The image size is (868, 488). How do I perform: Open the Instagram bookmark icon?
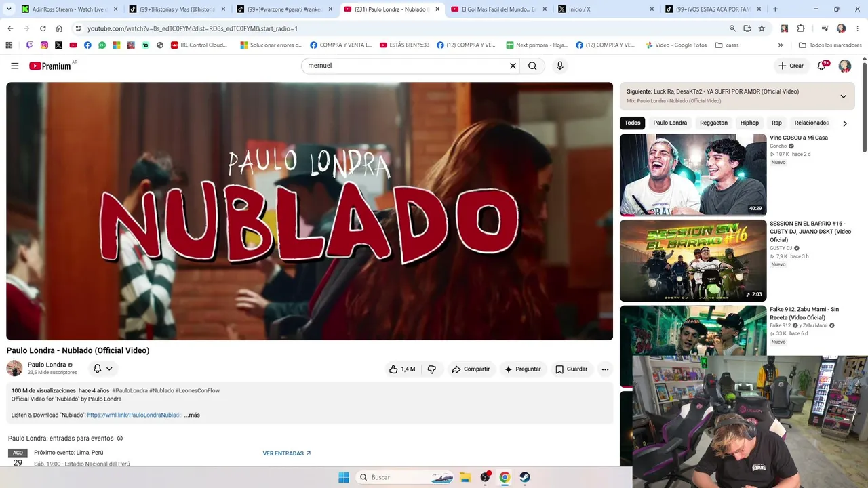point(44,45)
